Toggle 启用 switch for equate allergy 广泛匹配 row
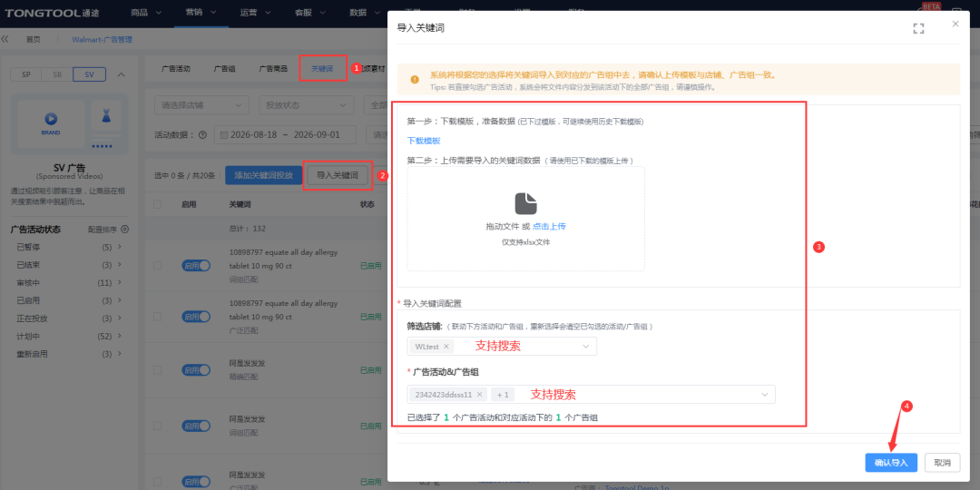The image size is (980, 490). (x=196, y=318)
